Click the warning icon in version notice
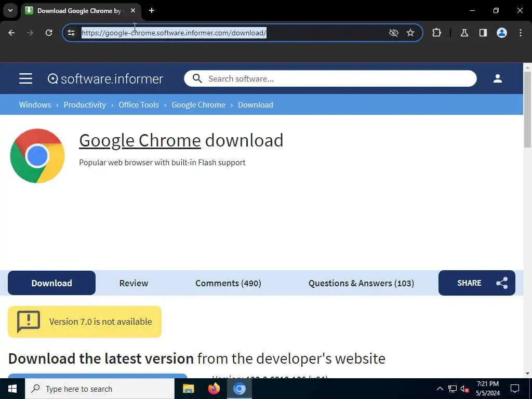Screen dimensions: 532x399 click(x=29, y=321)
